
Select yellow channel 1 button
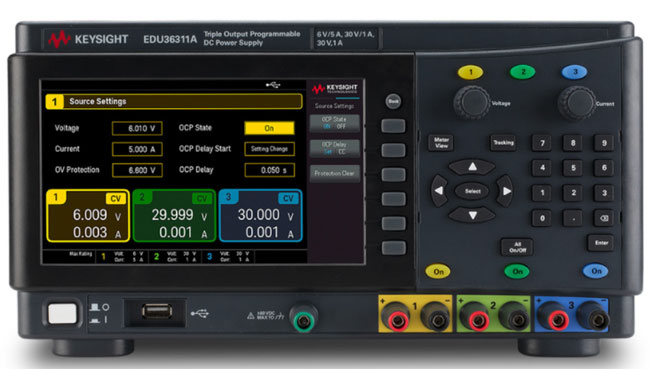[470, 73]
